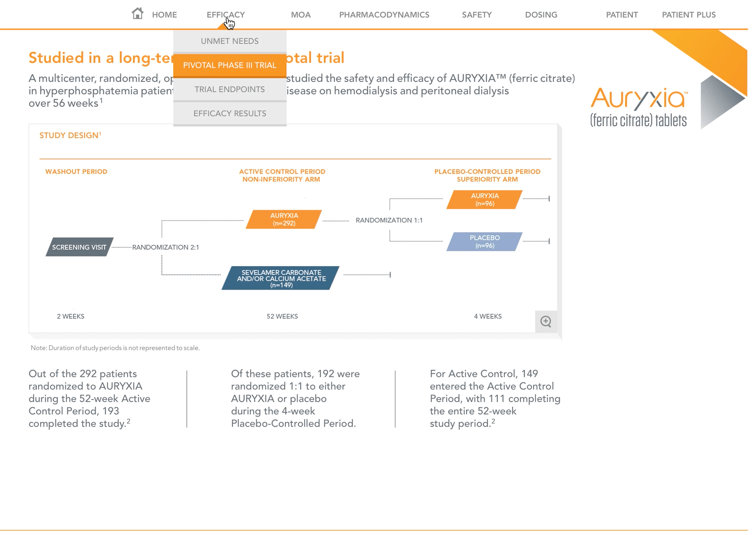This screenshot has width=756, height=535.
Task: Click the paragraph starting 'Out of the 292 patients'
Action: pyautogui.click(x=89, y=399)
